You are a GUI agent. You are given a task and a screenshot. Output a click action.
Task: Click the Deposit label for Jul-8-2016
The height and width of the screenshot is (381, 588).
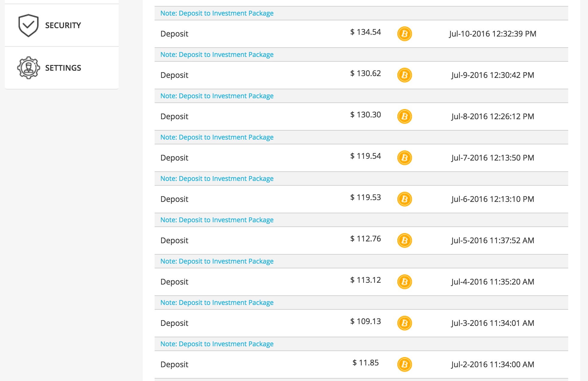(174, 117)
